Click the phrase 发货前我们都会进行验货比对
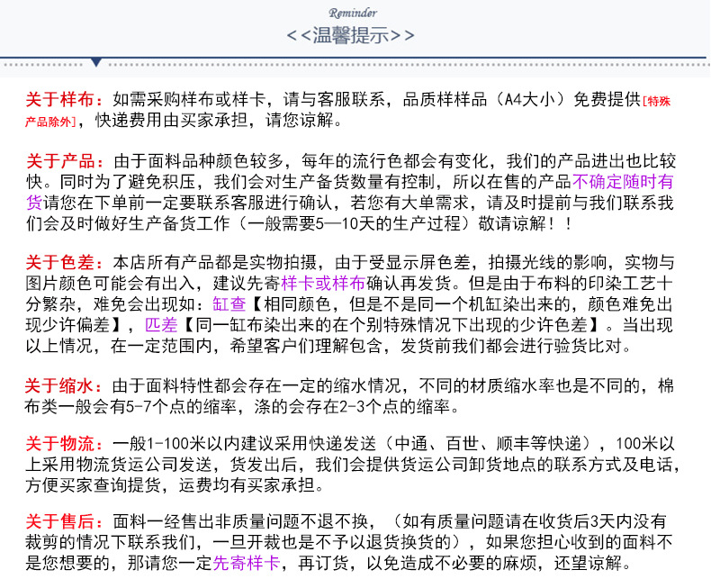This screenshot has height=588, width=711. pos(510,346)
